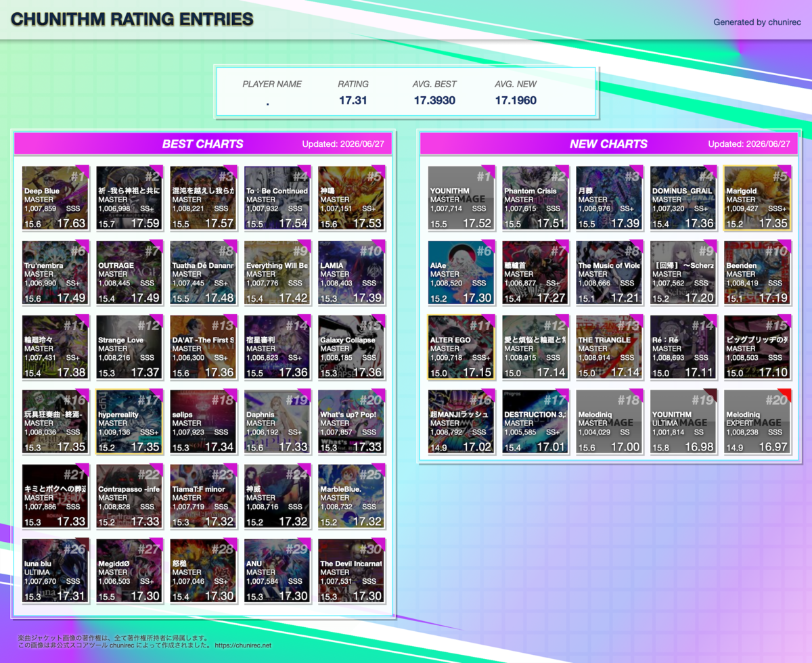812x663 pixels.
Task: Open the To：Be Continued chart card
Action: coord(277,198)
